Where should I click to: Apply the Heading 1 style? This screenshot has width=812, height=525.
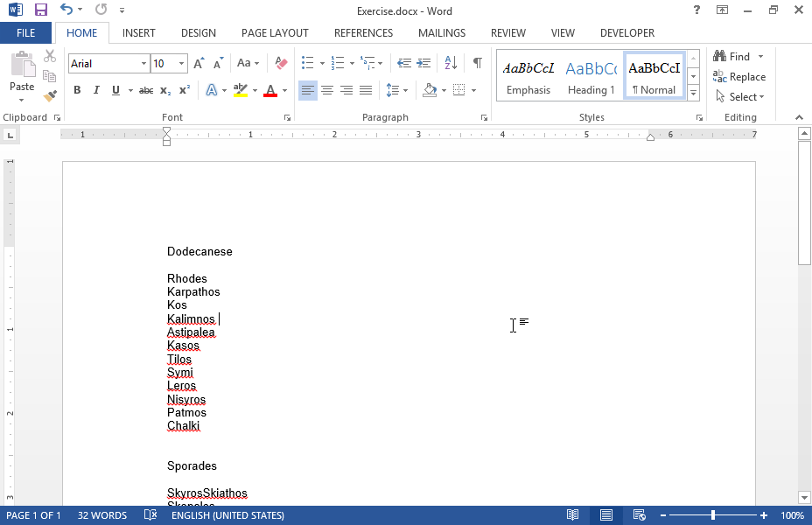[591, 77]
